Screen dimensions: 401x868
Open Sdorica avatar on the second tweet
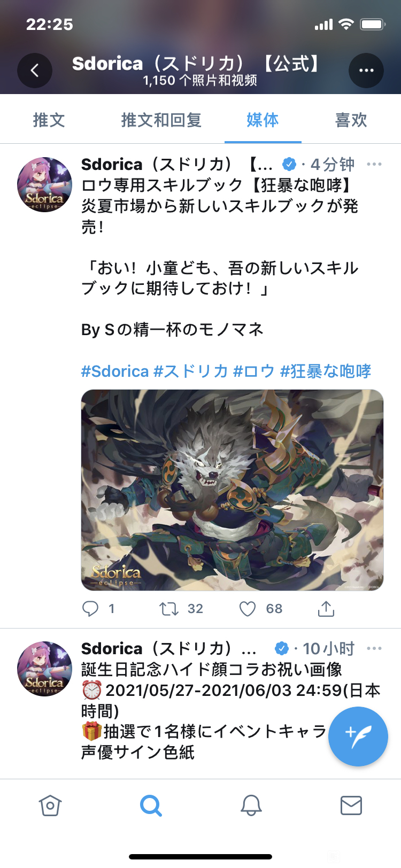pos(45,669)
